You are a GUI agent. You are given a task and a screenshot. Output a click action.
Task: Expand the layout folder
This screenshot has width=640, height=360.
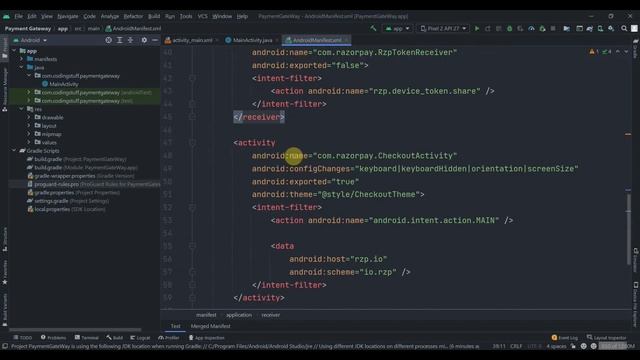pos(29,126)
